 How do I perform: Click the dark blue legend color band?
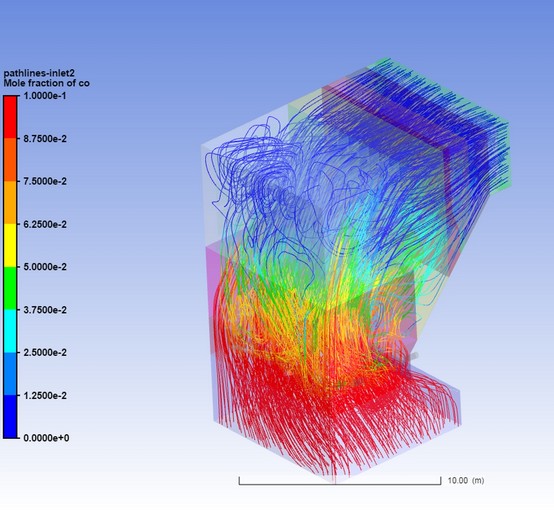(x=10, y=417)
